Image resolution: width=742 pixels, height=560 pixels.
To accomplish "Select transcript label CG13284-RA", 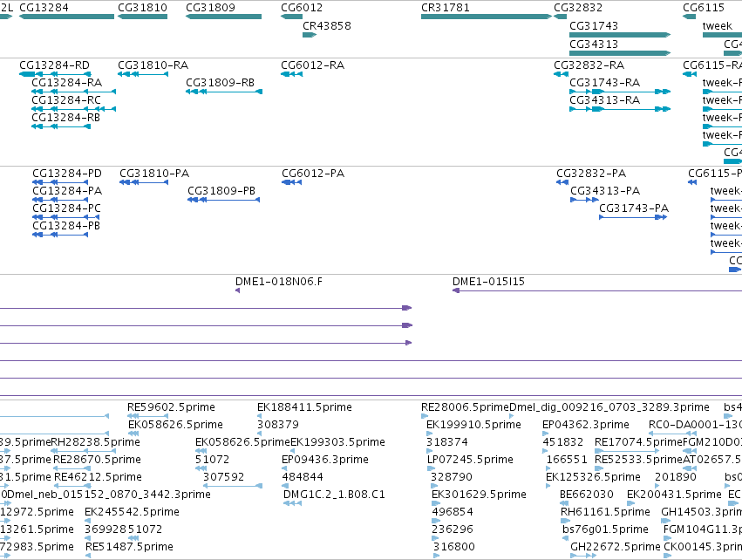I will pos(67,82).
